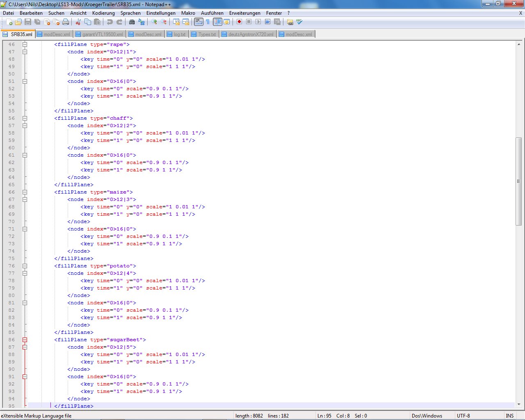Image resolution: width=525 pixels, height=420 pixels.
Task: Click the toolbar icon left of ABC check
Action: pyautogui.click(x=290, y=22)
